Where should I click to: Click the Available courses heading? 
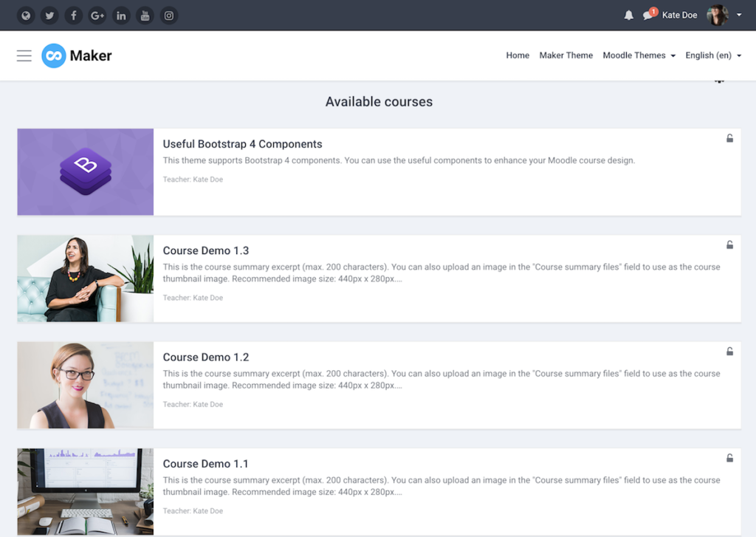[379, 102]
